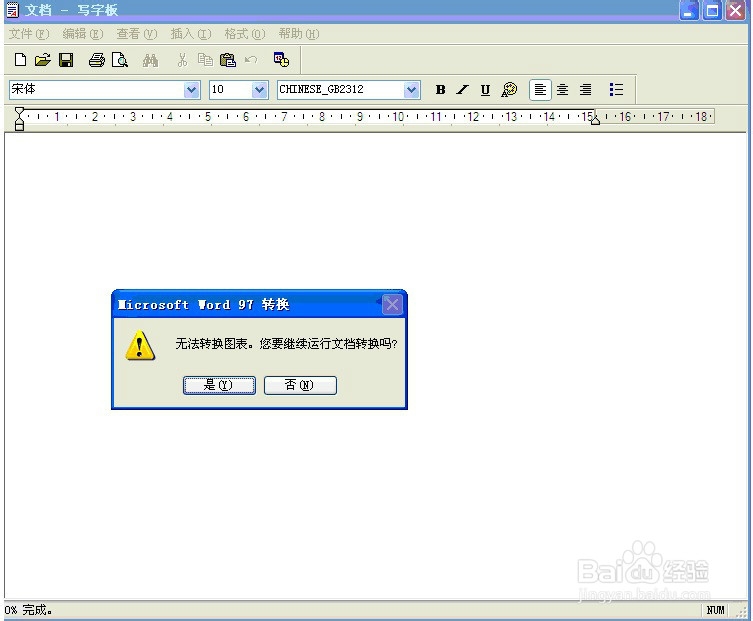Paste the clipboard contents with the Paste icon
Screen dimensions: 753x621
(228, 60)
